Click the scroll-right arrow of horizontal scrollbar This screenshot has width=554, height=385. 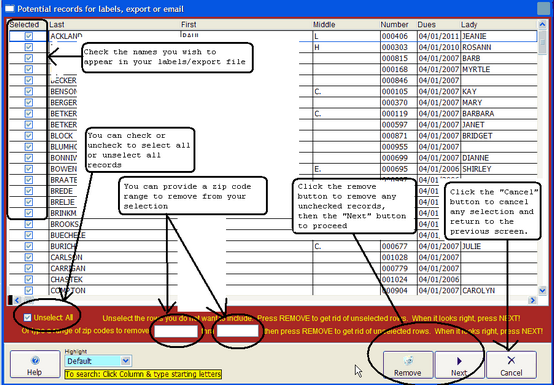pyautogui.click(x=532, y=300)
